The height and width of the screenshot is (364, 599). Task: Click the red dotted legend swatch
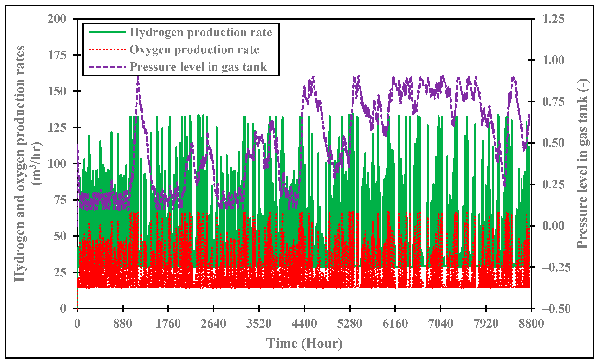tap(107, 50)
